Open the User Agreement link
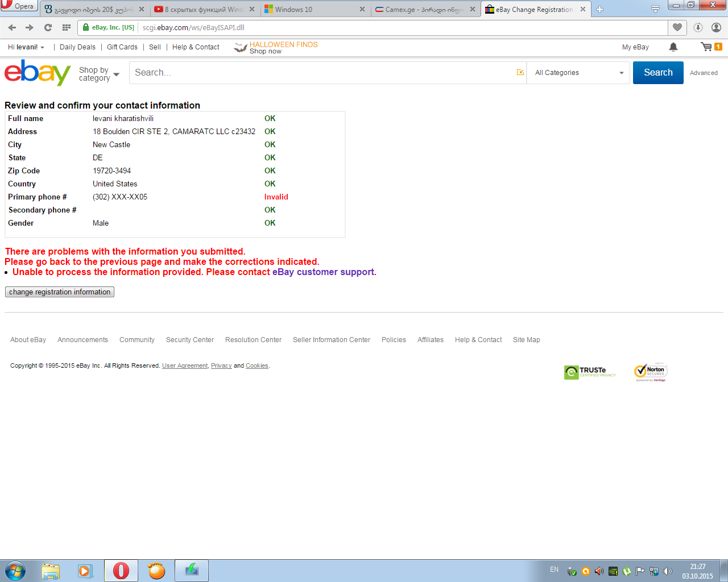Screen dimensions: 728x582 point(185,366)
